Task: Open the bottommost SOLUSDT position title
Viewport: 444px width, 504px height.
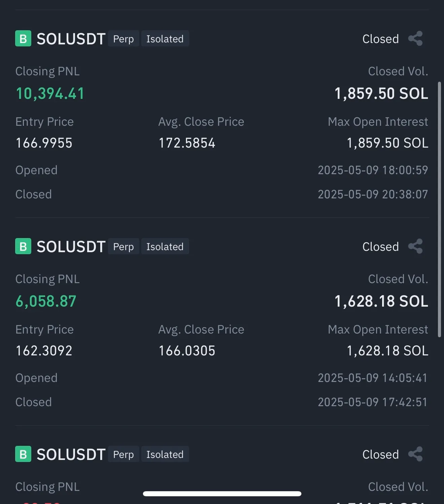Action: [71, 455]
